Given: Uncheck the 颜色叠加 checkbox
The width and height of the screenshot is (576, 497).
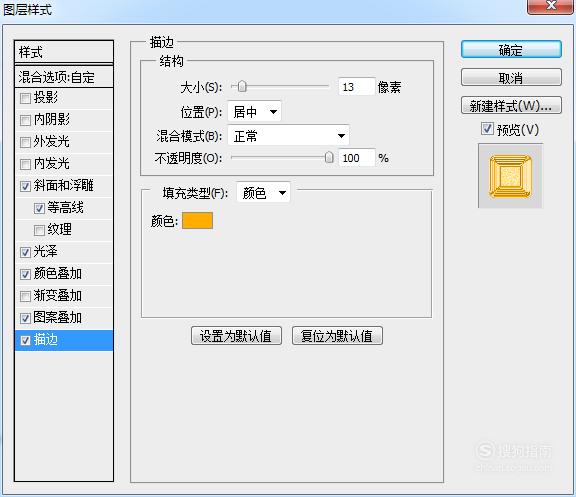Looking at the screenshot, I should pos(25,274).
